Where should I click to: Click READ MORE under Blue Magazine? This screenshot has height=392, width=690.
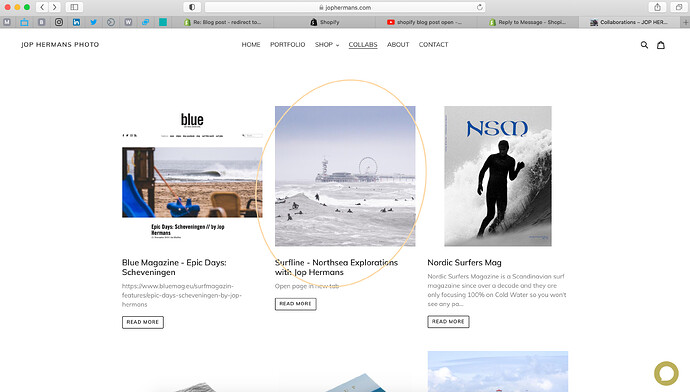point(143,322)
